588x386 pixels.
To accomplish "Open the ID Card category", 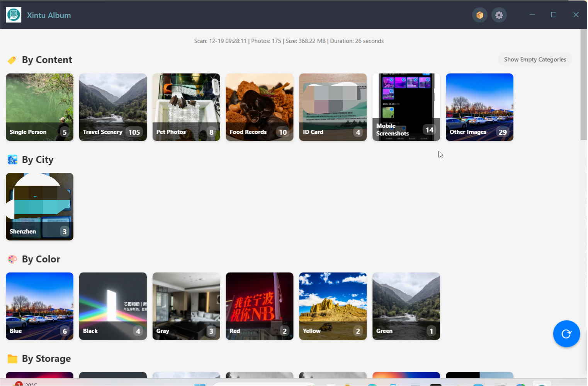I will (x=333, y=107).
